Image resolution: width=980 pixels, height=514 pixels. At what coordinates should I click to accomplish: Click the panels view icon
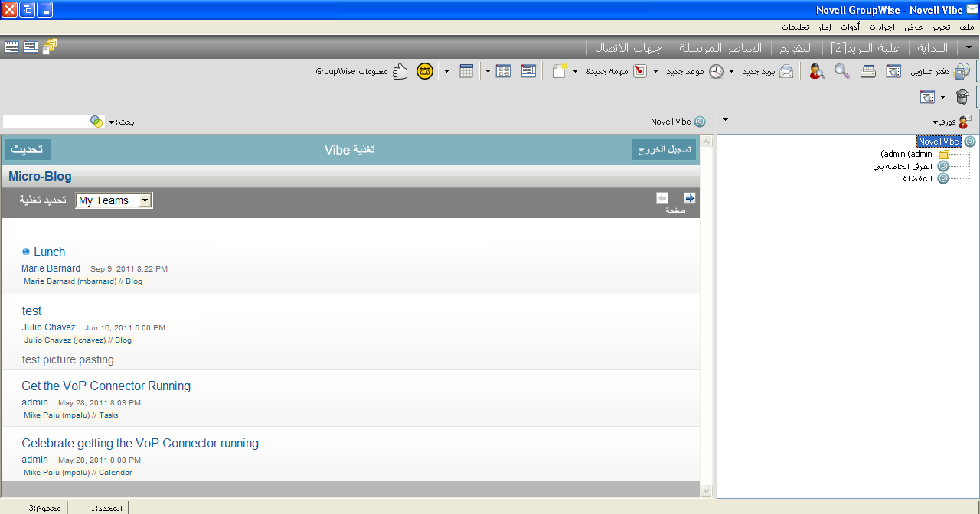[x=503, y=71]
